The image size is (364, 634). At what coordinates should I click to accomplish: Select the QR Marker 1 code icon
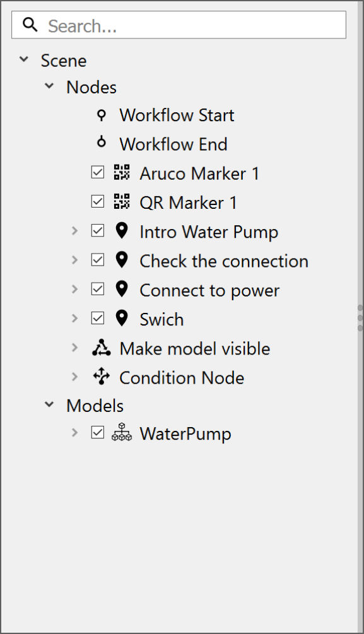point(121,201)
